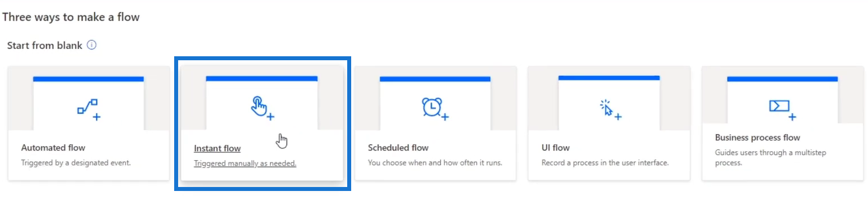Click the 'Start from blank' section label
The width and height of the screenshot is (868, 212).
point(45,45)
